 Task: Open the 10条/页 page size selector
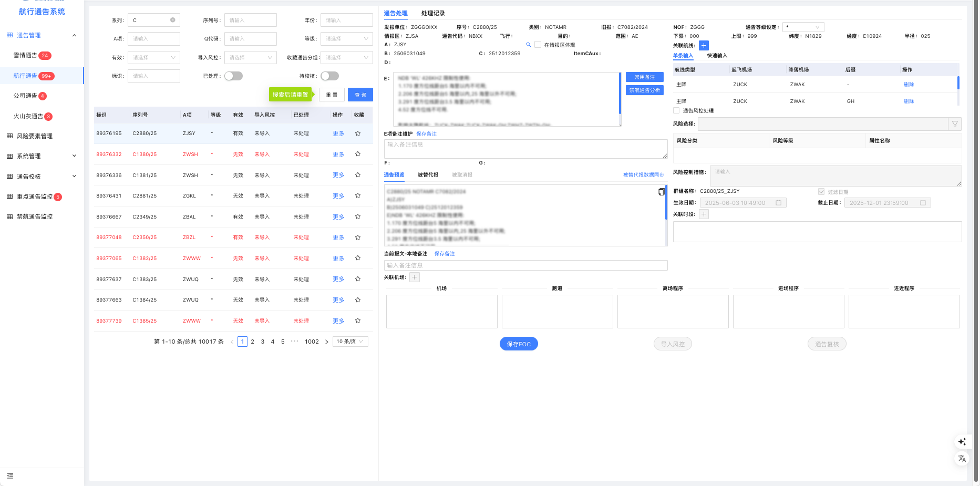click(350, 341)
